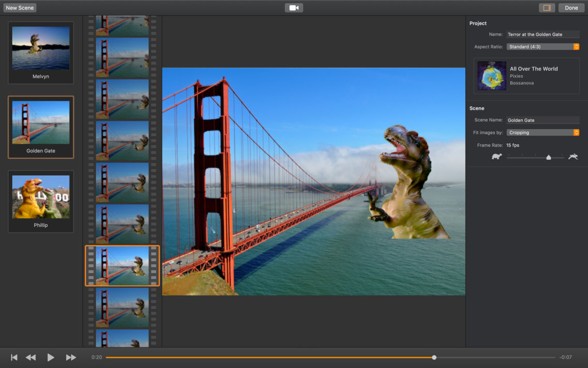Select the Melvyn scene thumbnail
This screenshot has height=368, width=588.
pyautogui.click(x=41, y=52)
